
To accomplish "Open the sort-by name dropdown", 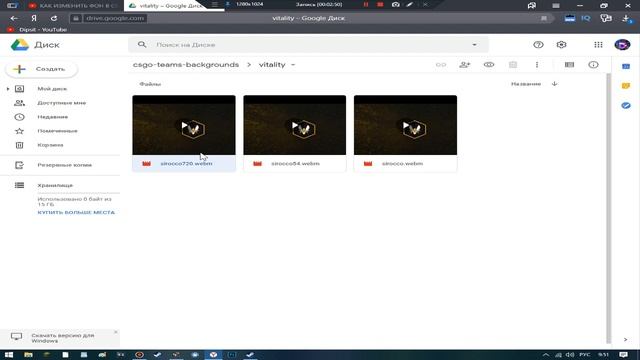I will point(526,84).
